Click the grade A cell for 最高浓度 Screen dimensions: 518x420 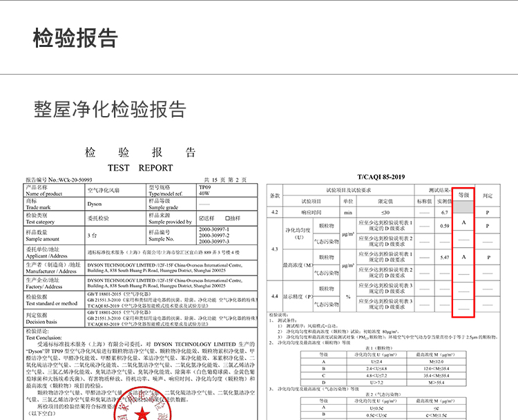pyautogui.click(x=463, y=257)
